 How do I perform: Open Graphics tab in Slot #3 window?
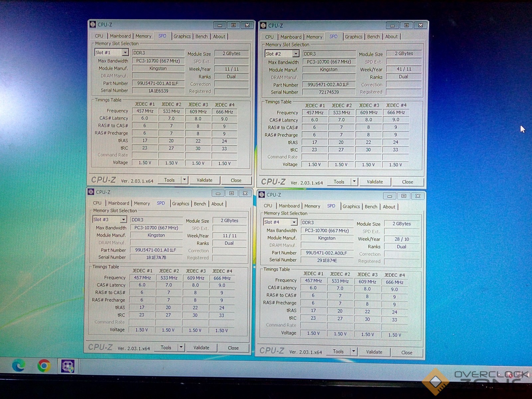(x=181, y=204)
